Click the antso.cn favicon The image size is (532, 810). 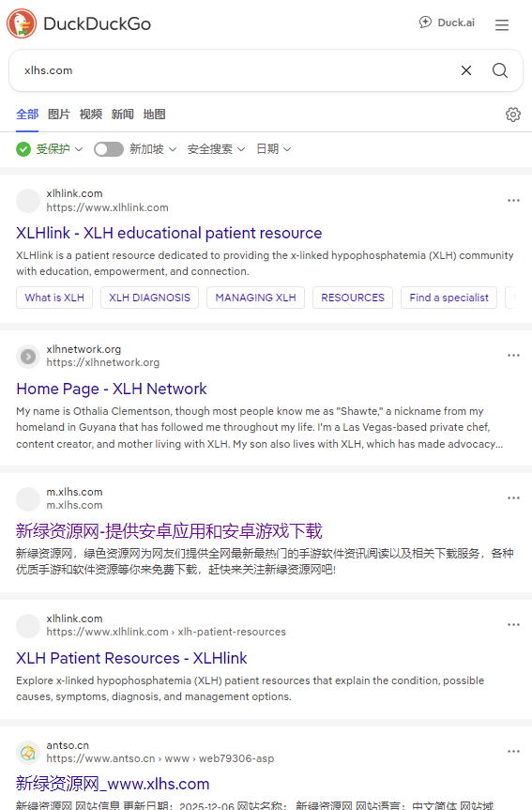coord(28,753)
